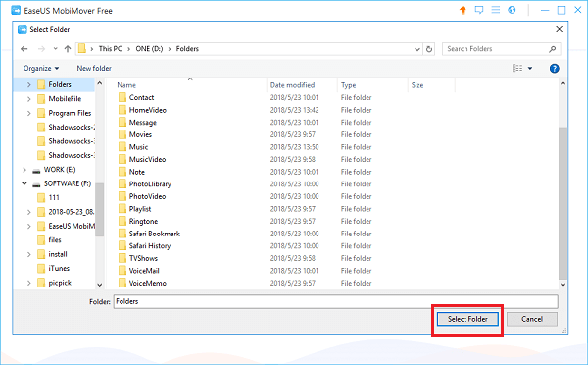588x365 pixels.
Task: Open the view options dropdown arrow
Action: click(x=530, y=68)
